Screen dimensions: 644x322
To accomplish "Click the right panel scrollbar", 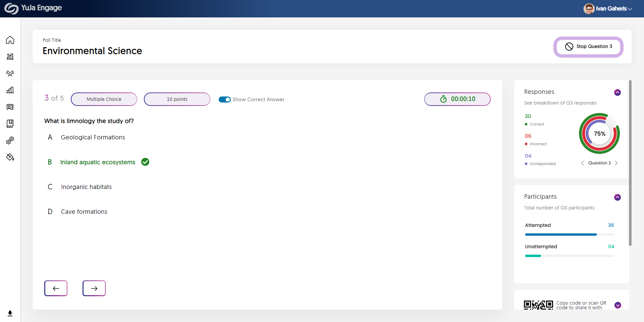I will click(x=630, y=163).
